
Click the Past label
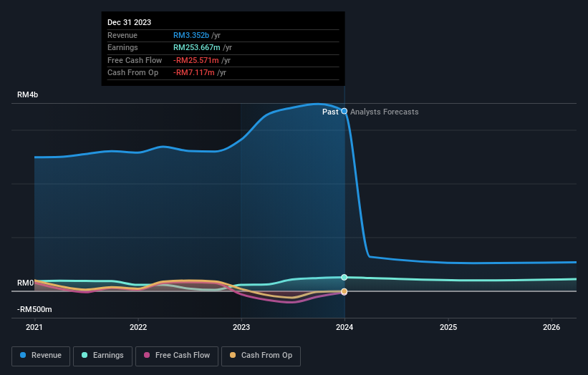[330, 112]
